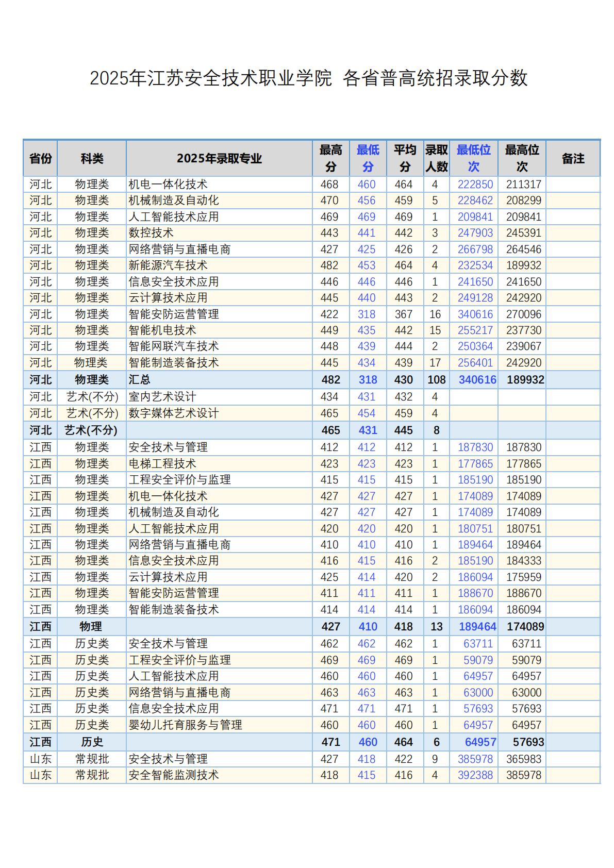Select the Hebei '机电一体化技术' major cell

220,185
